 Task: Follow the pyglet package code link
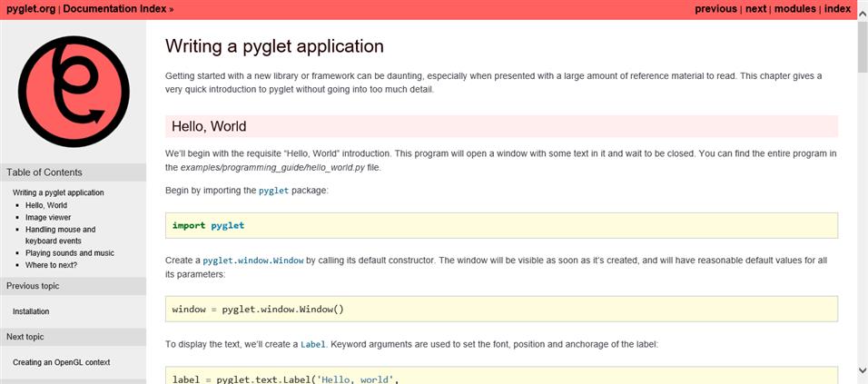274,191
